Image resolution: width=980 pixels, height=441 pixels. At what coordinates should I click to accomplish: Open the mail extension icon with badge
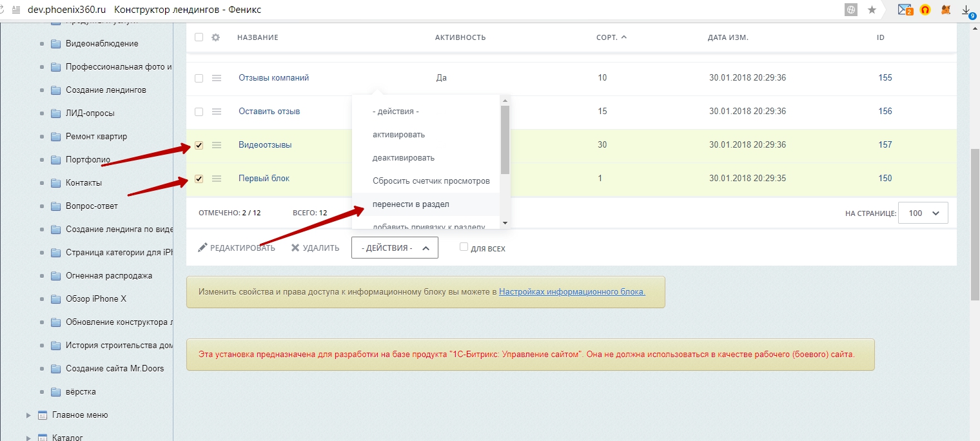tap(905, 10)
